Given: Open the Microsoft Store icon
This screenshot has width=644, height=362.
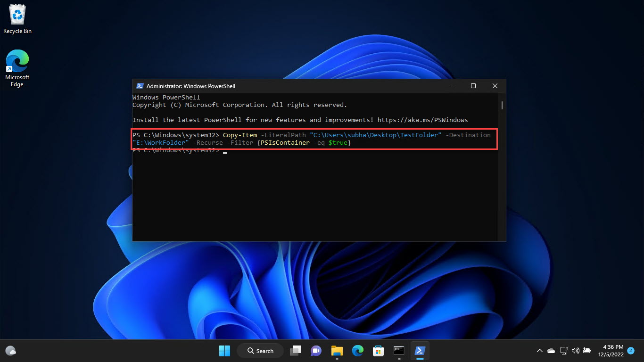Looking at the screenshot, I should tap(378, 351).
